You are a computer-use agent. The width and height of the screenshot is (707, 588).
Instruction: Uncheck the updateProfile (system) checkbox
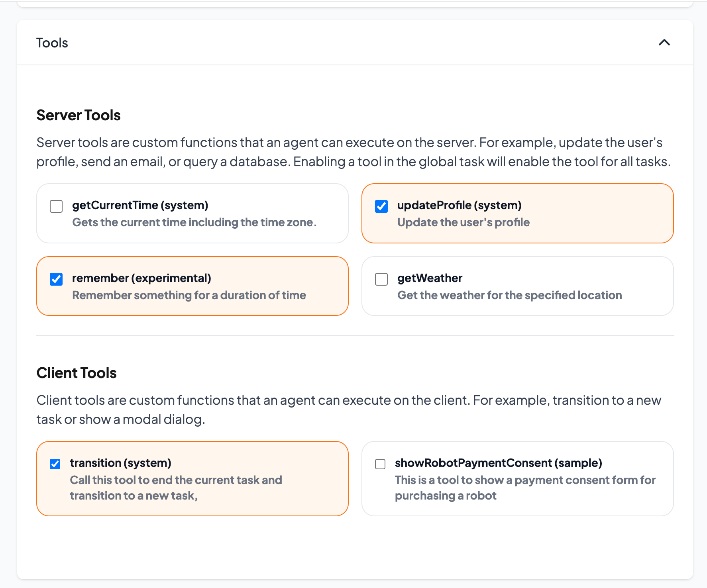(381, 206)
